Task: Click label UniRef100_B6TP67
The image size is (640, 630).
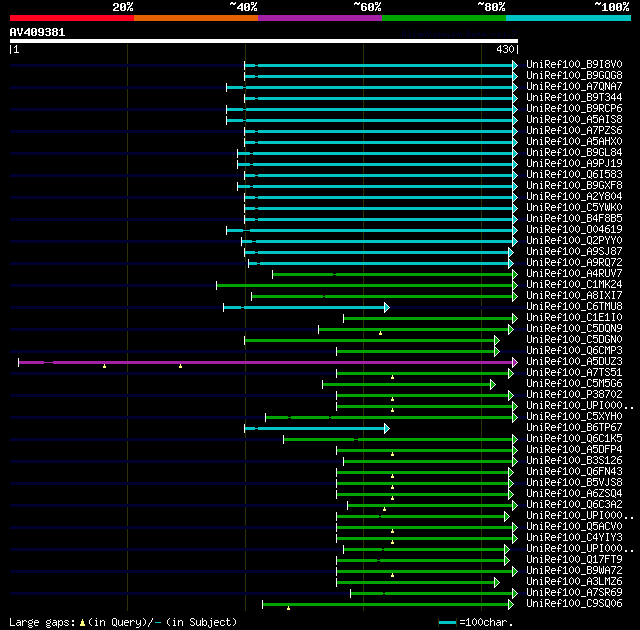Action: pyautogui.click(x=574, y=428)
